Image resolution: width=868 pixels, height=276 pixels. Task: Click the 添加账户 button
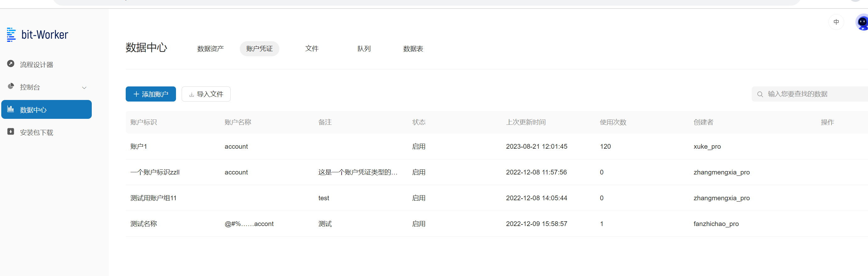pyautogui.click(x=151, y=94)
